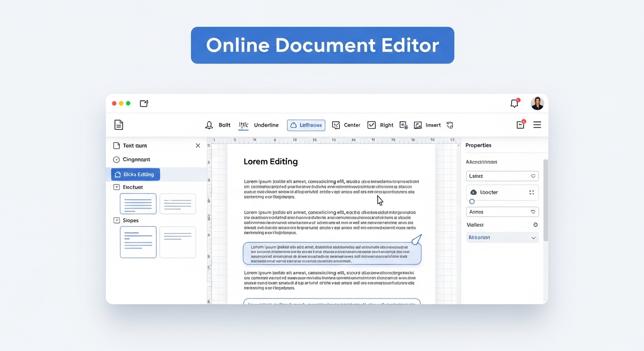This screenshot has width=644, height=351.
Task: Click the comments icon with red badge
Action: 521,125
